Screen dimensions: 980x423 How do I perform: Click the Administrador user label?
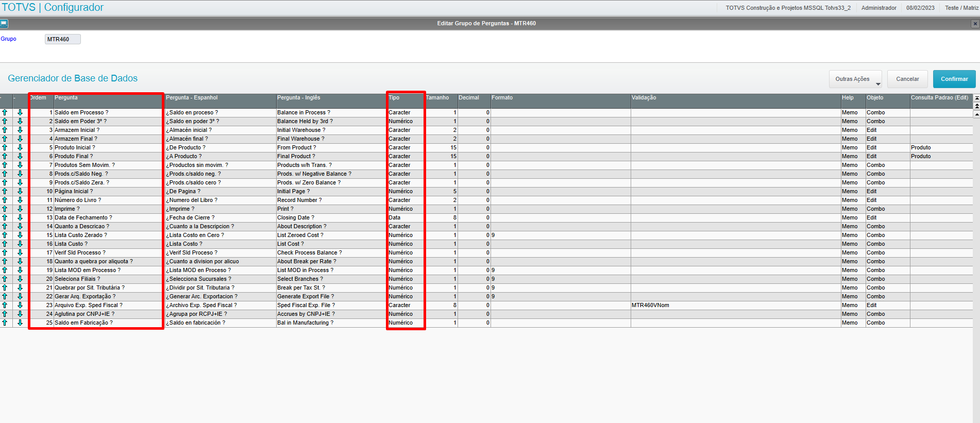879,8
